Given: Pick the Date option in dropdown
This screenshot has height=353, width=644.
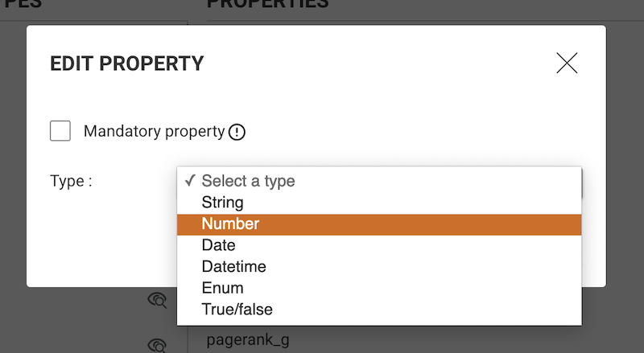Looking at the screenshot, I should click(379, 245).
